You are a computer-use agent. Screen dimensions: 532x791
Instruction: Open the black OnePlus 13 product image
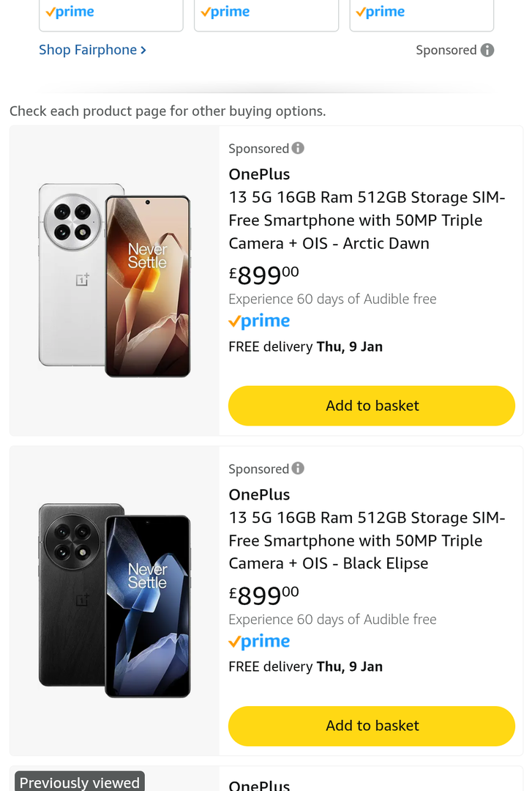115,601
